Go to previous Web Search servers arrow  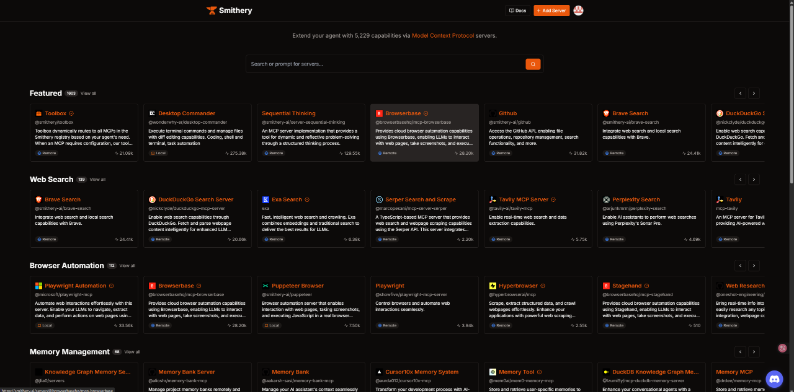(x=740, y=179)
